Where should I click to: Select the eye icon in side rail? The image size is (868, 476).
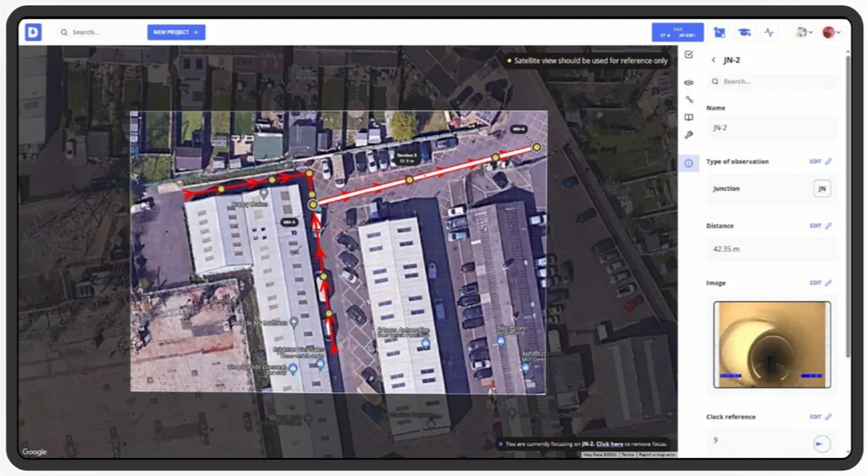pos(689,83)
